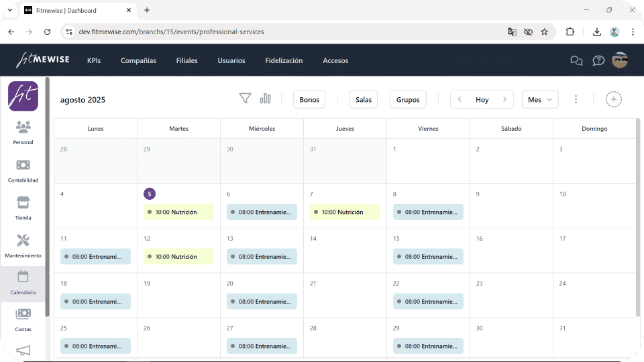Open Personal section in sidebar
The image size is (644, 362).
23,133
